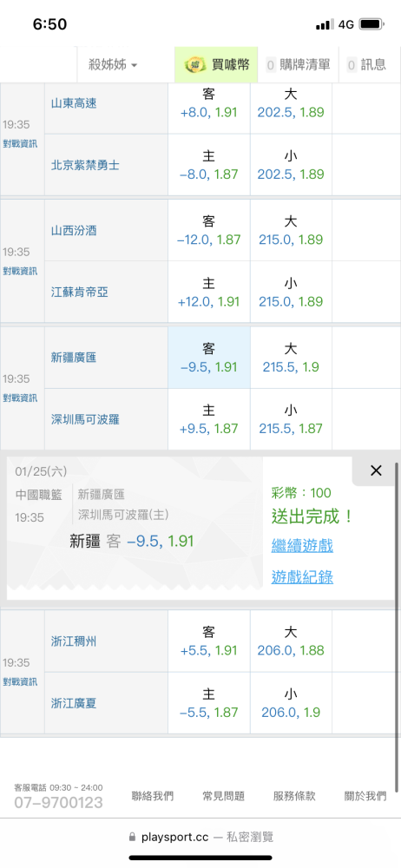Tap the playsport.cc address bar
This screenshot has width=401, height=868.
(200, 837)
